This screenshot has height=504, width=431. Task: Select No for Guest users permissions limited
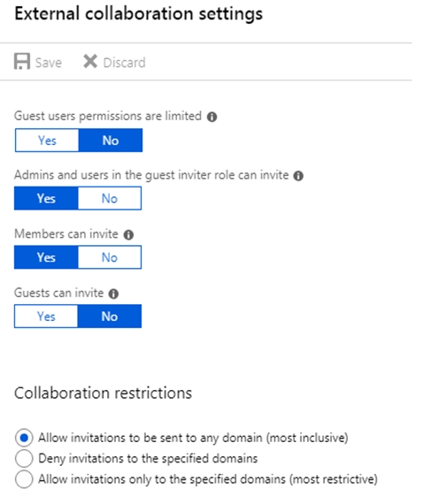111,141
